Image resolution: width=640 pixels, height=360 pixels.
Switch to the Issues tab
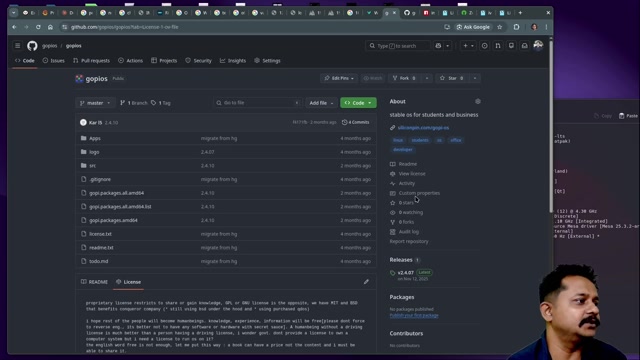point(53,60)
